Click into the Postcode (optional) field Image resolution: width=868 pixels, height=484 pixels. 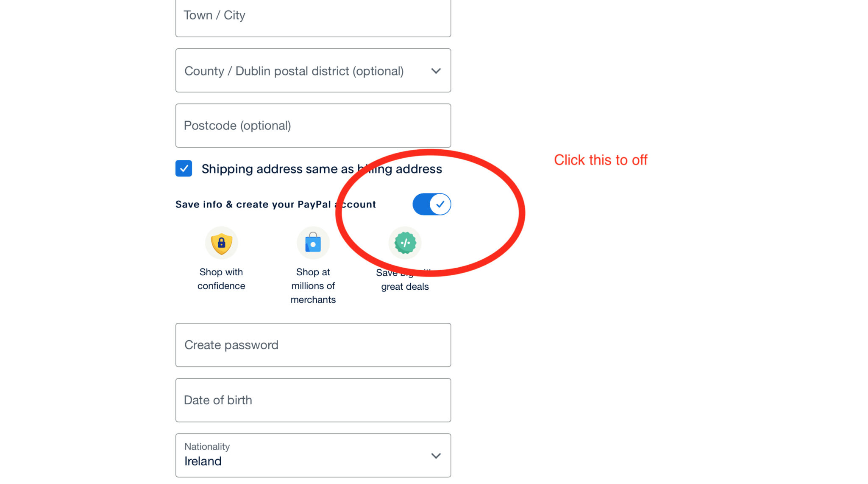tap(313, 126)
